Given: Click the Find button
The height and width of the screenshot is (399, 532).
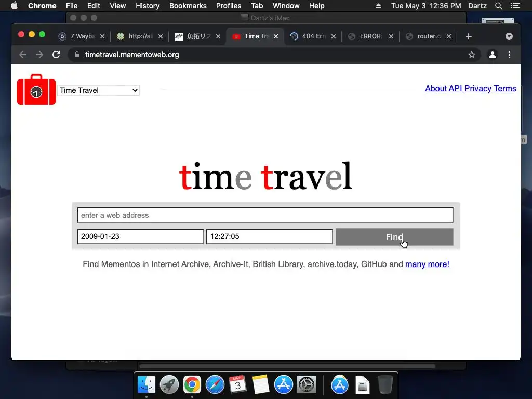Looking at the screenshot, I should 394,237.
